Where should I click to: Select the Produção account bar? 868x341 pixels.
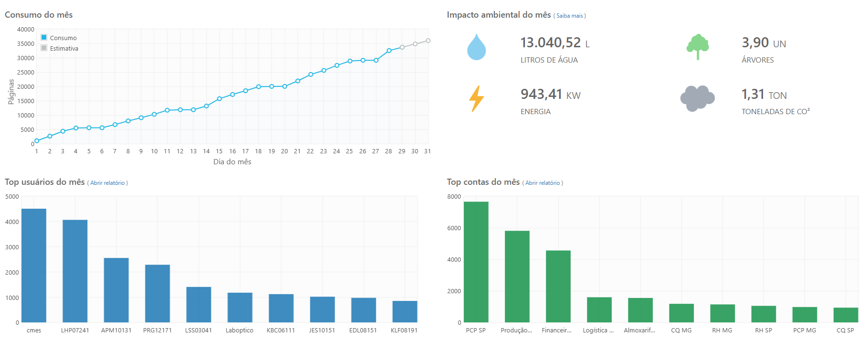coord(517,277)
